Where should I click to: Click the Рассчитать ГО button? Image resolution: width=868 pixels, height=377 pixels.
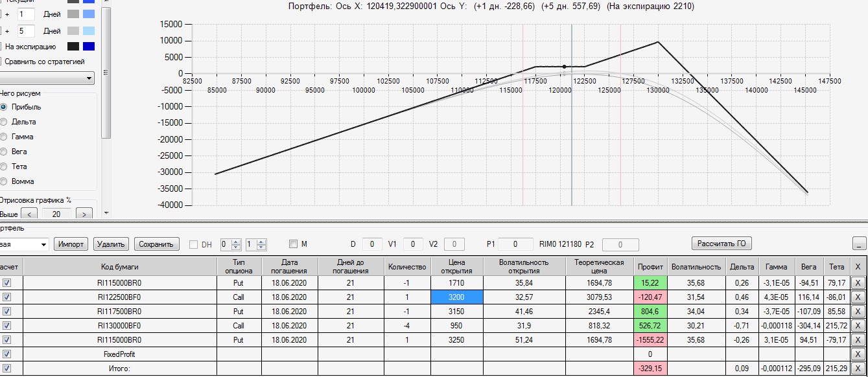point(722,244)
